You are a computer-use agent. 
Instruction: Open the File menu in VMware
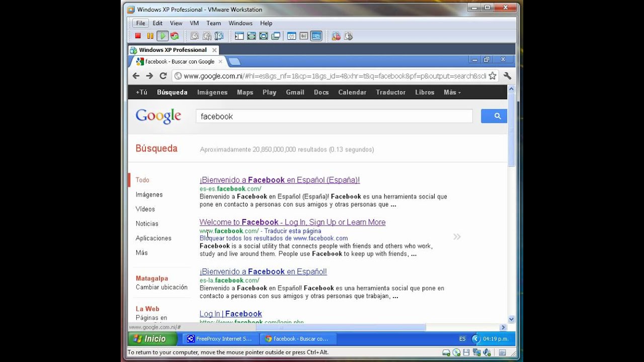coord(140,23)
